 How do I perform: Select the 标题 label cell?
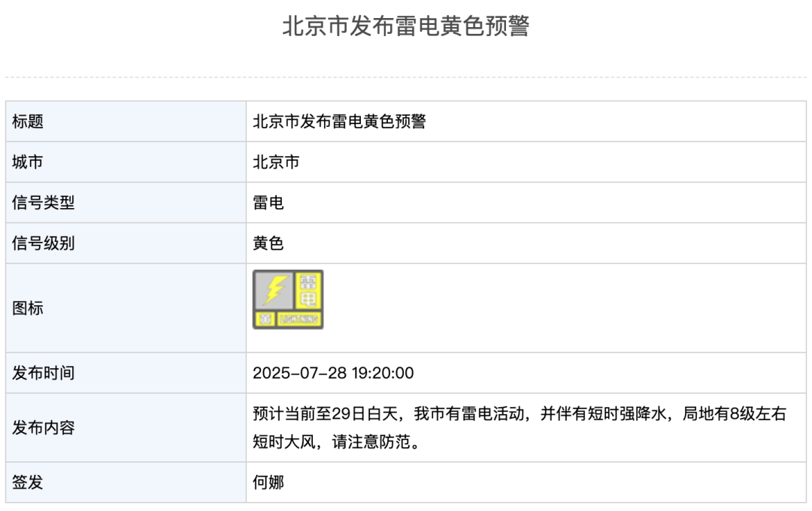point(126,121)
